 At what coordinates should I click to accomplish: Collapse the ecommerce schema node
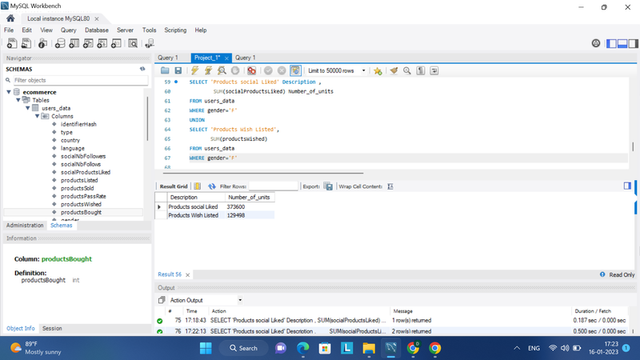pyautogui.click(x=9, y=92)
